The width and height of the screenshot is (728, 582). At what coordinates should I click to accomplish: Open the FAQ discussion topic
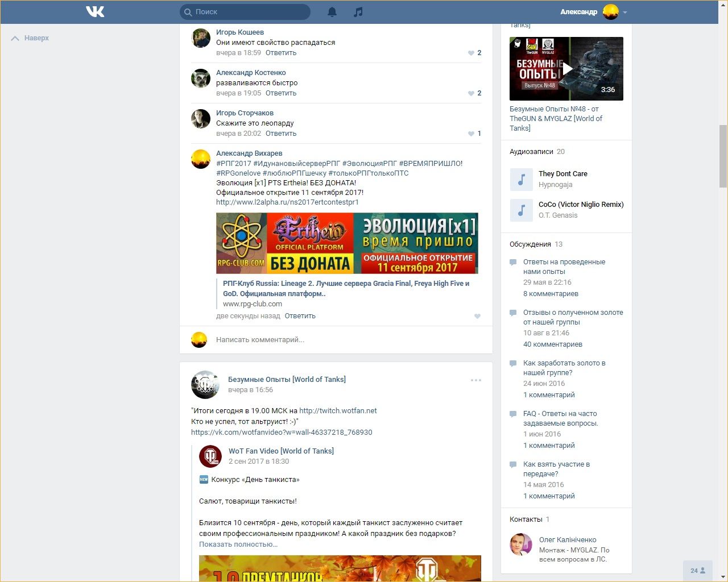[561, 418]
